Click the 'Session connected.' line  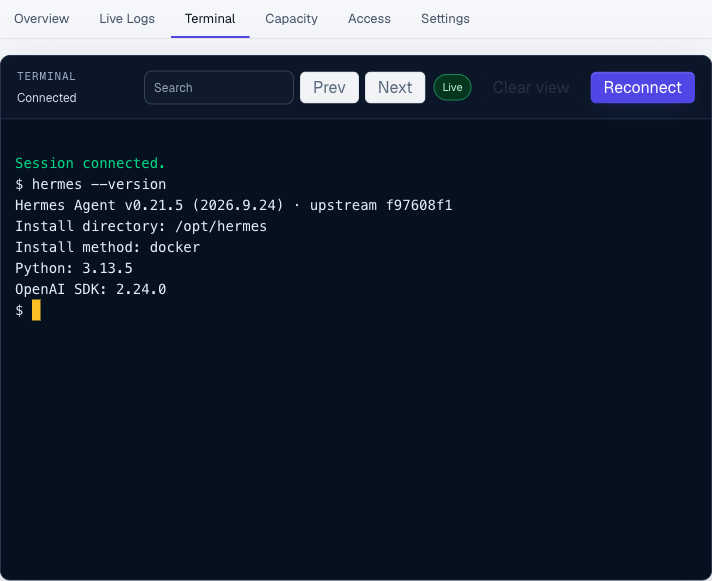[90, 163]
